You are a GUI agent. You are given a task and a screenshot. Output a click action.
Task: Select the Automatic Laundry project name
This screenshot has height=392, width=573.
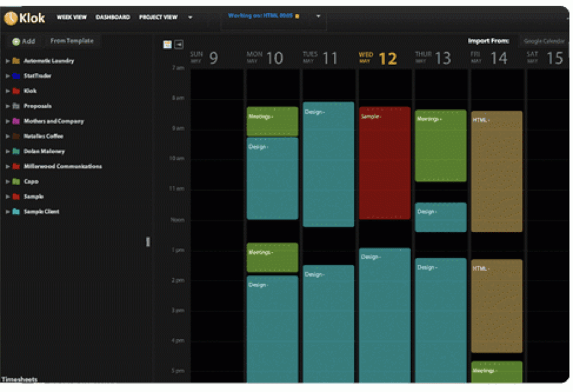(x=49, y=61)
